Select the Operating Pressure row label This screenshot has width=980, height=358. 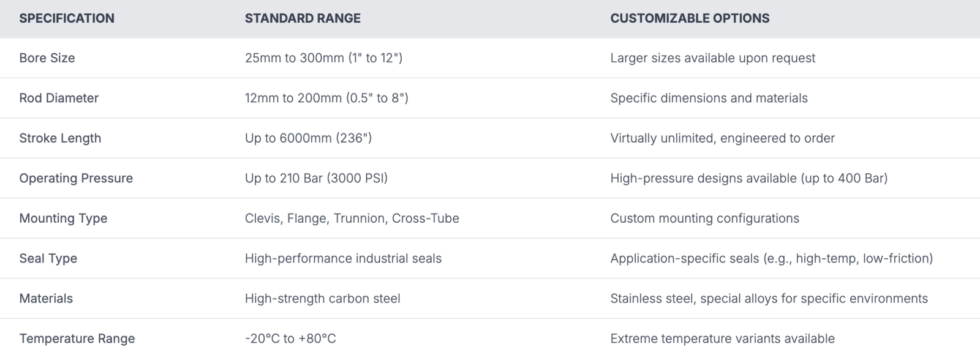click(x=76, y=178)
